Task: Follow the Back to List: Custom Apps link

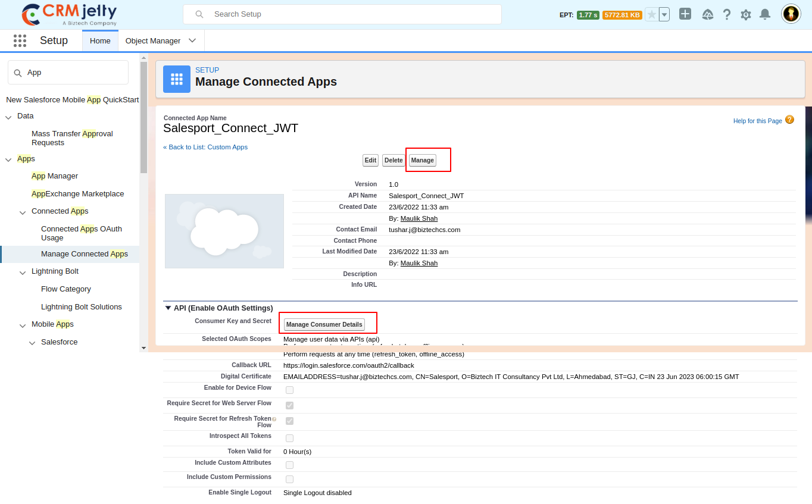Action: [x=205, y=147]
